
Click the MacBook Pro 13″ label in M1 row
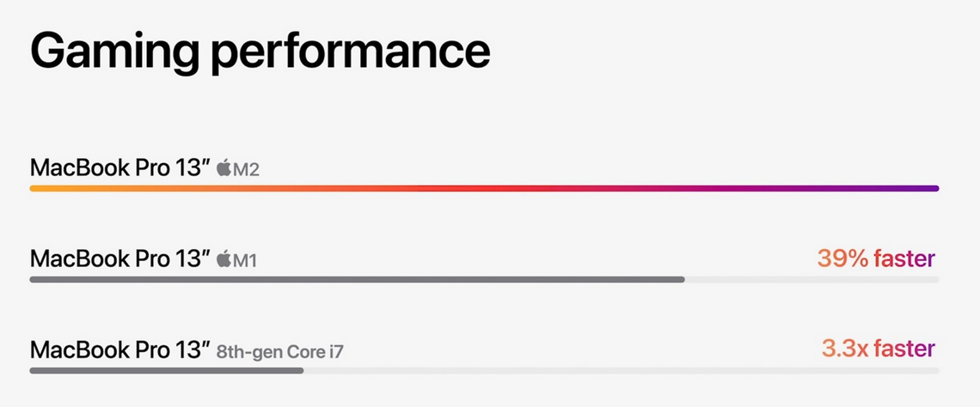pyautogui.click(x=119, y=258)
